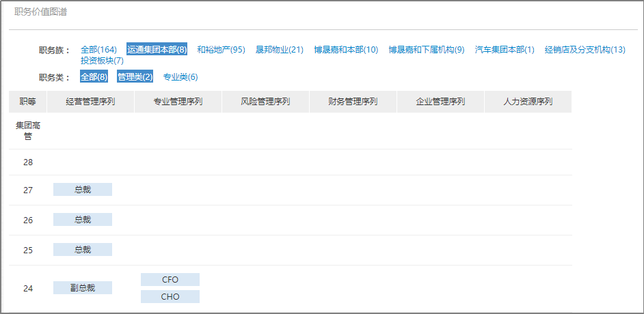Open the 总裁 position at grade 27

83,190
